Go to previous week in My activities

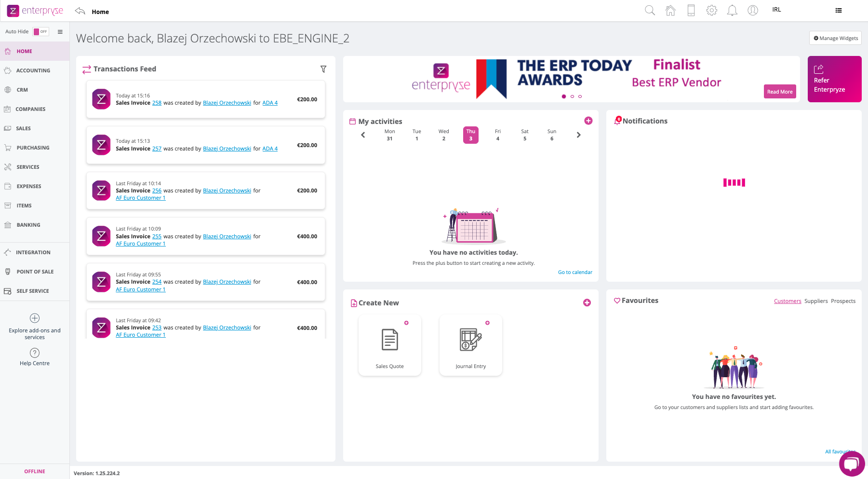click(363, 135)
